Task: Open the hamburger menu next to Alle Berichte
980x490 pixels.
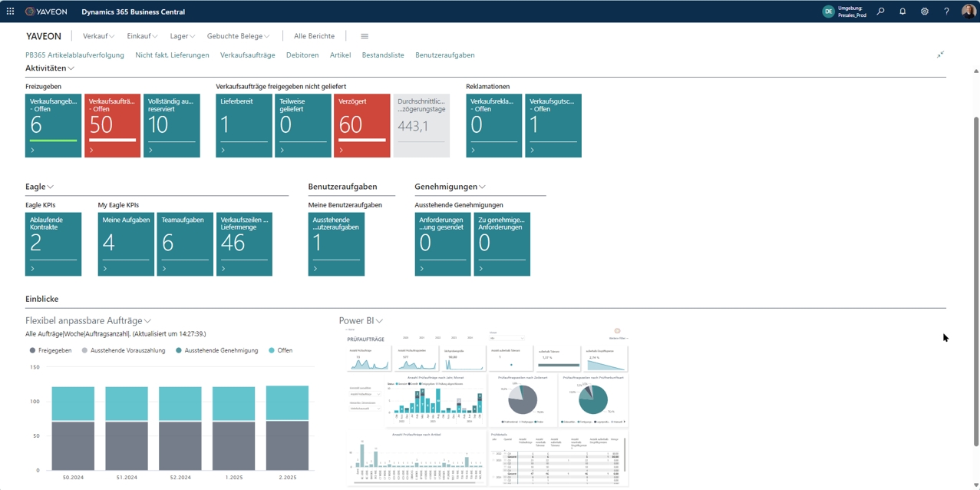Action: pyautogui.click(x=365, y=36)
